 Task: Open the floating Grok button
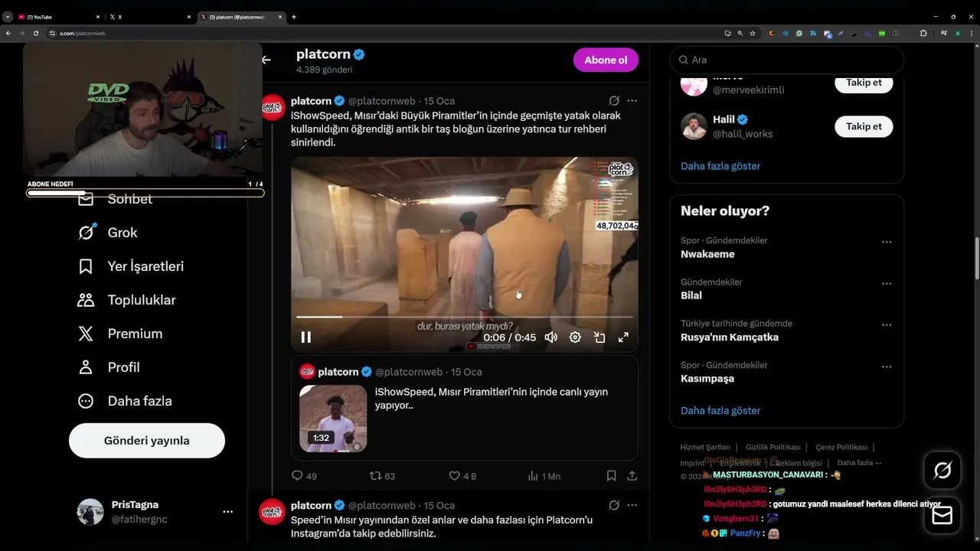[x=942, y=471]
